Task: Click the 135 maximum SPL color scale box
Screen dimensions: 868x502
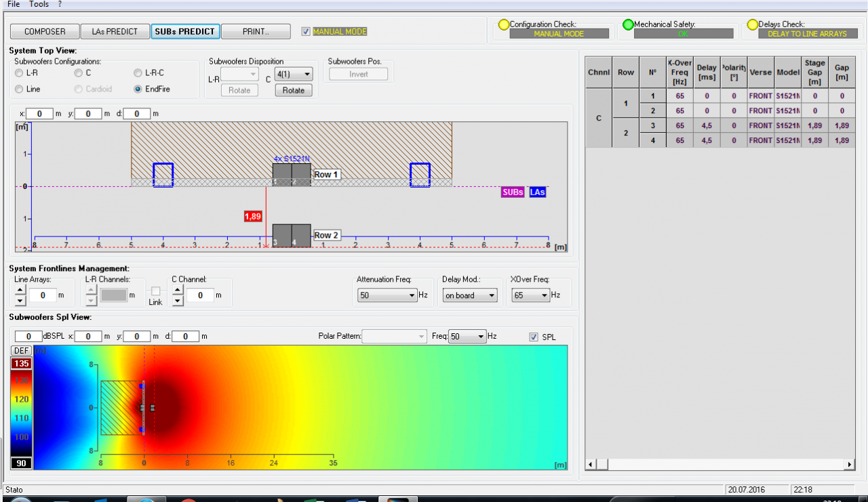Action: point(22,363)
